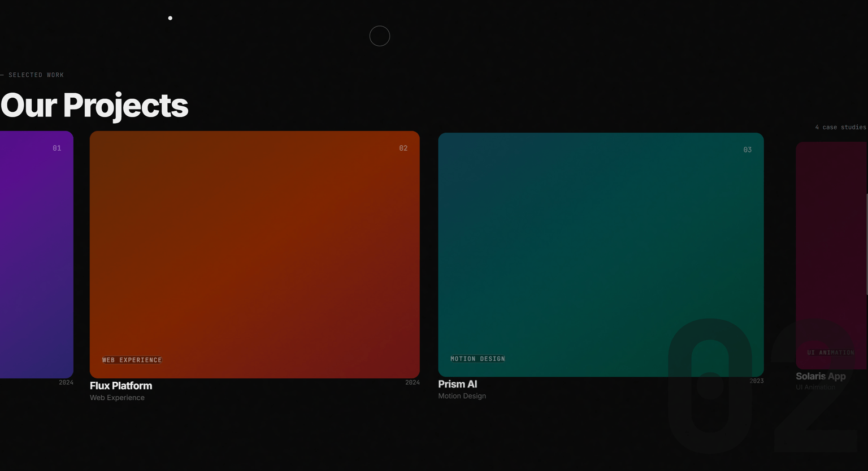Click the Flux Platform title
Viewport: 868px width, 471px height.
click(x=121, y=386)
